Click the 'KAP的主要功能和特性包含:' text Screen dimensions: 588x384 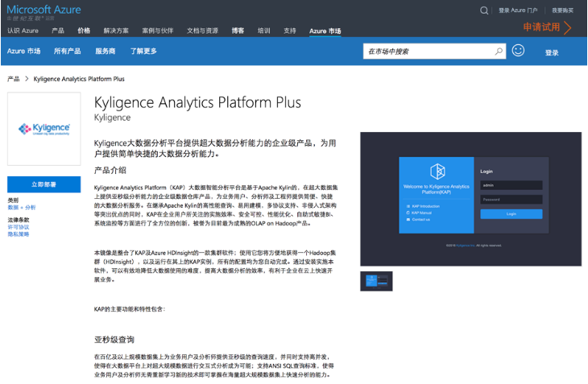pos(130,309)
